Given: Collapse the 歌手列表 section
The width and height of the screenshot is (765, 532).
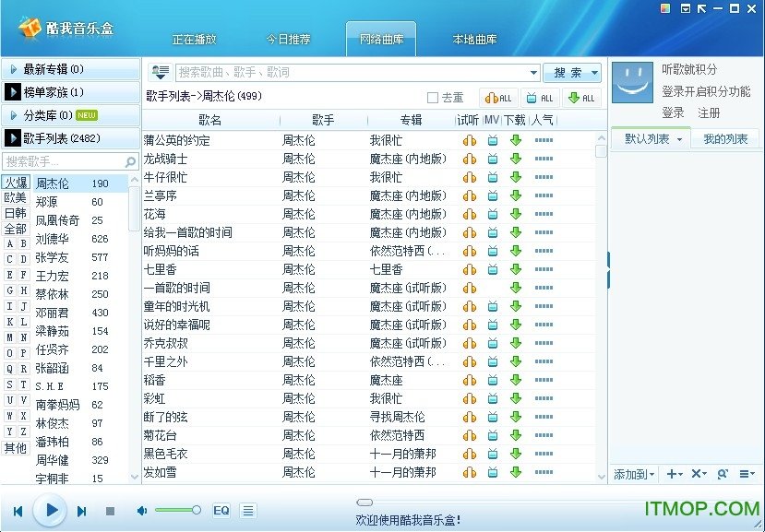Looking at the screenshot, I should [71, 138].
